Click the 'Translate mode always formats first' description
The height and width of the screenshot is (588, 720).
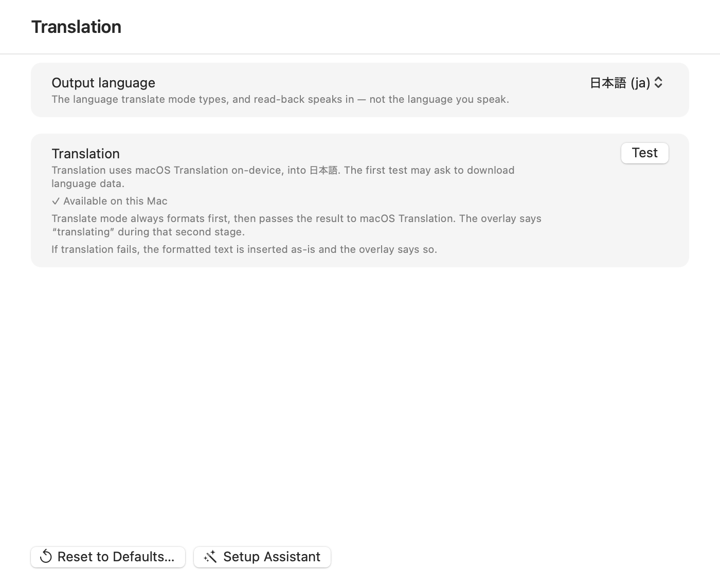pyautogui.click(x=296, y=225)
